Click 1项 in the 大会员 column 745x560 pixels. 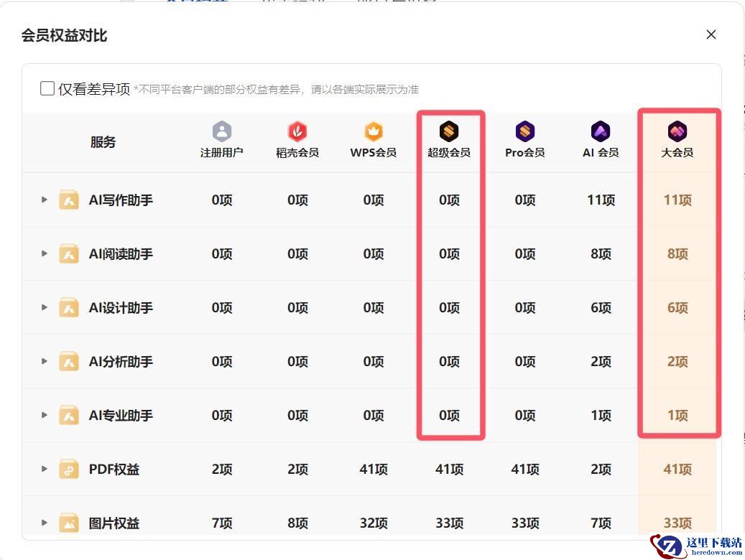point(677,415)
